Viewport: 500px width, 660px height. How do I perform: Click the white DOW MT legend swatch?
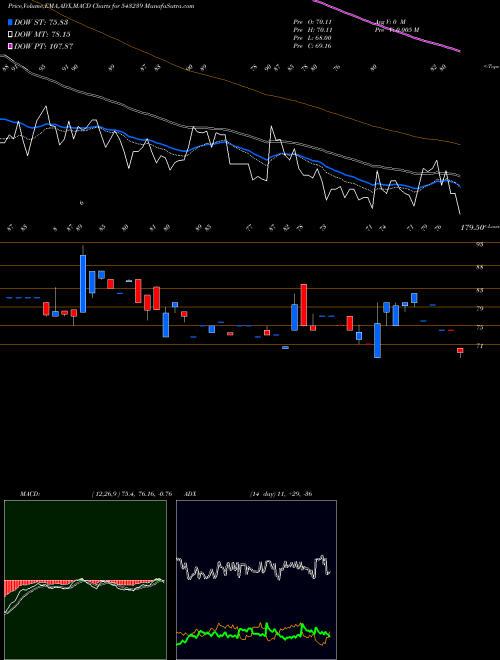point(10,35)
